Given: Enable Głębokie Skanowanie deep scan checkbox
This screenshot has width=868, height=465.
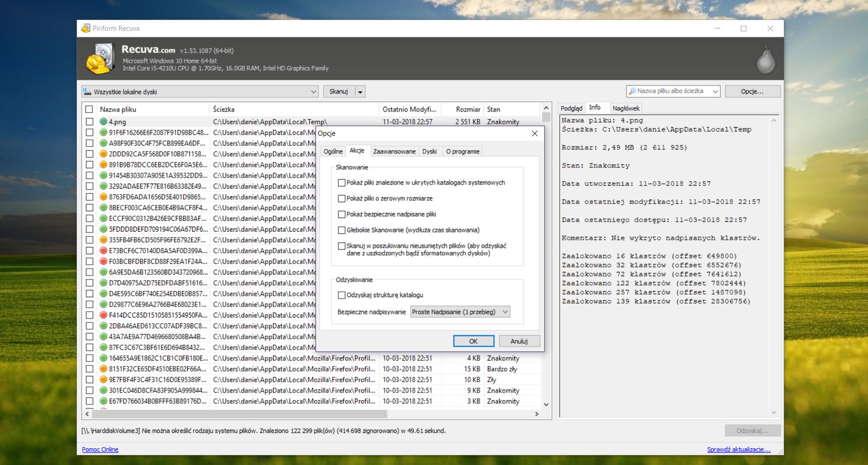Looking at the screenshot, I should pos(342,230).
